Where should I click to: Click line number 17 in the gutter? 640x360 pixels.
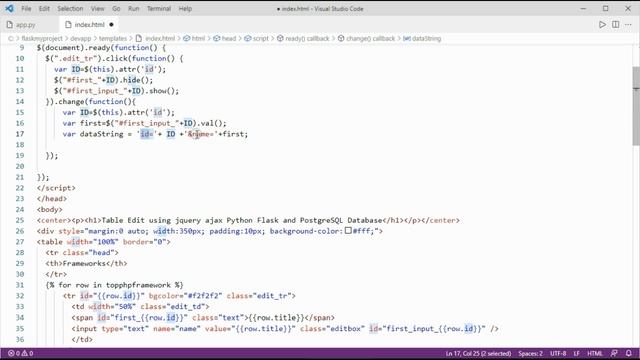point(20,134)
